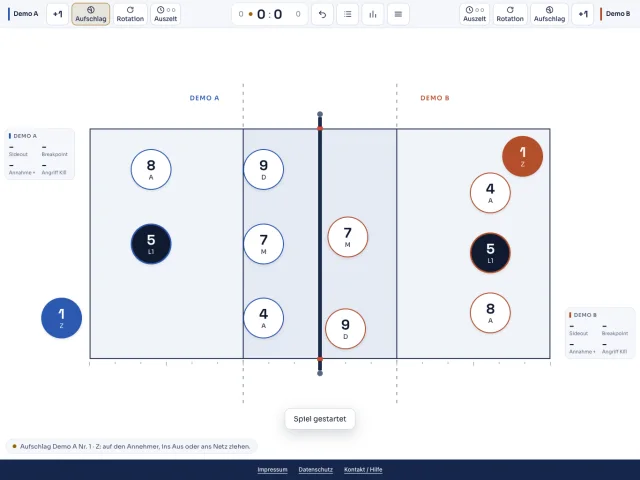The width and height of the screenshot is (640, 480).
Task: Select orange setter player 1 Z
Action: [x=522, y=156]
